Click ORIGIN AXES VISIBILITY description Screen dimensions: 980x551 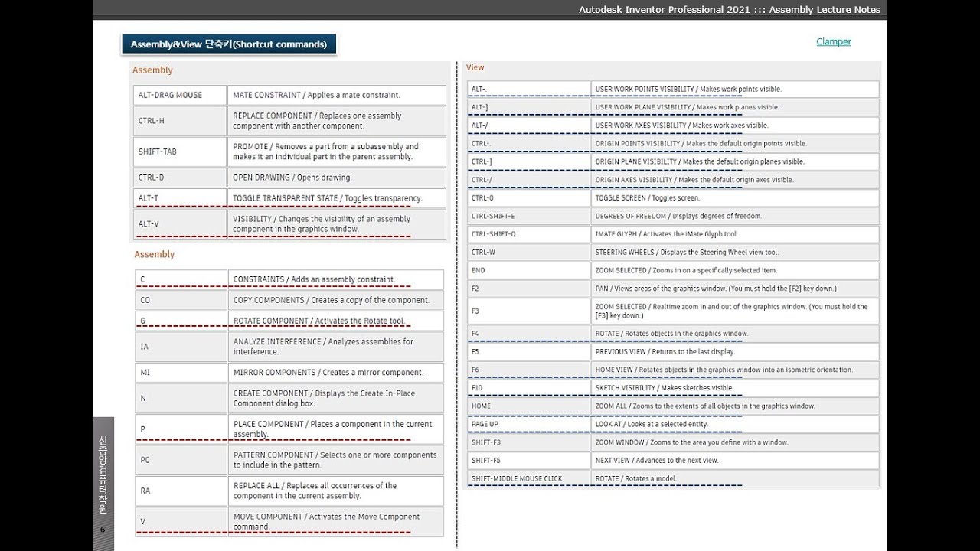[x=735, y=180]
